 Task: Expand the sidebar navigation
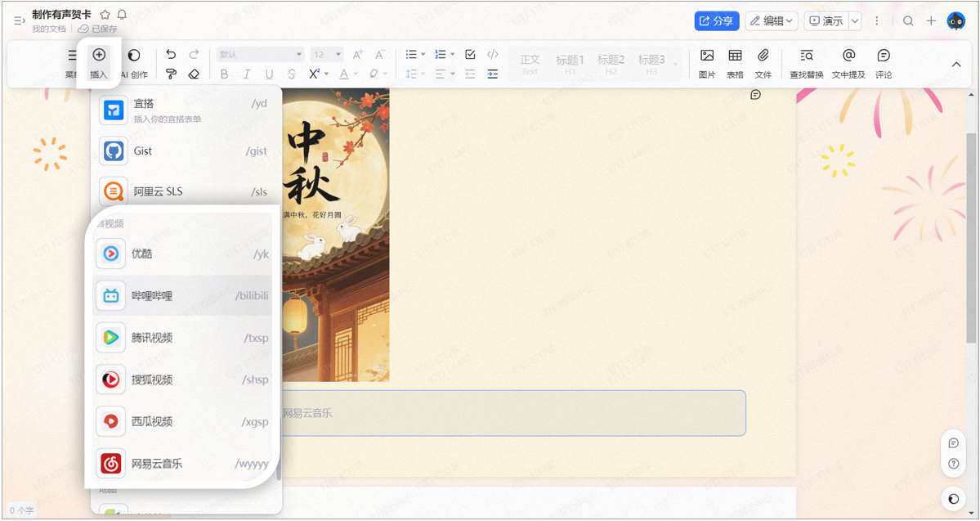tap(19, 20)
